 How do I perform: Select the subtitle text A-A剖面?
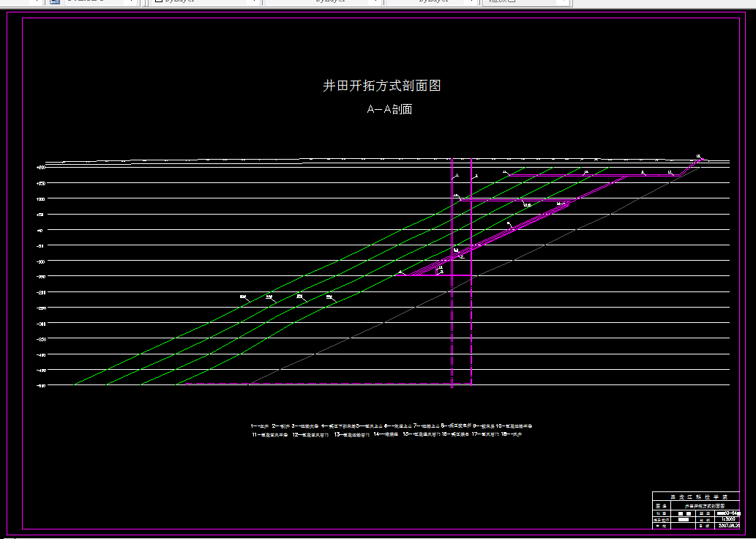click(389, 109)
